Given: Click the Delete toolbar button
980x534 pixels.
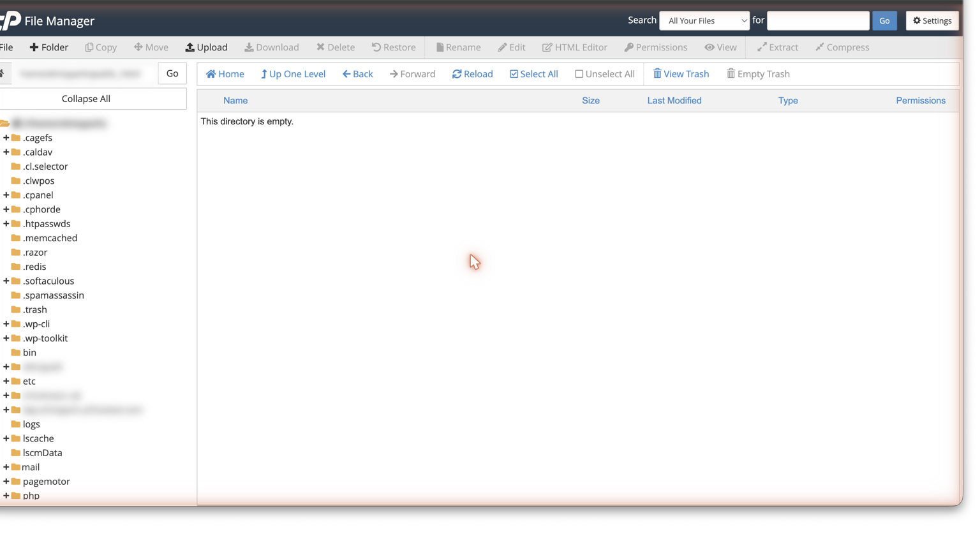Looking at the screenshot, I should [336, 47].
